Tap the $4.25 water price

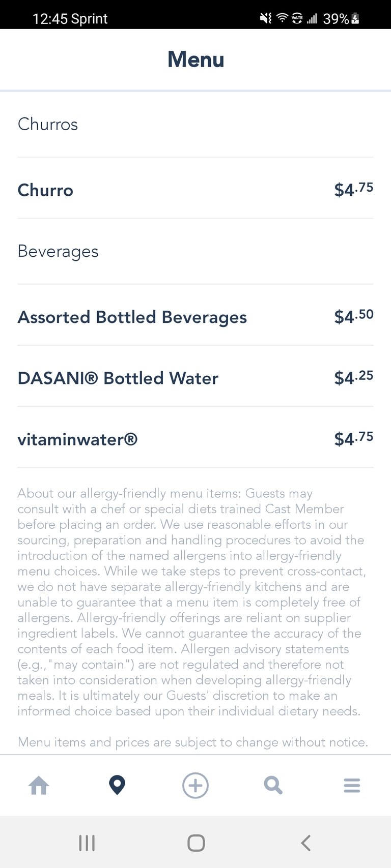(353, 377)
